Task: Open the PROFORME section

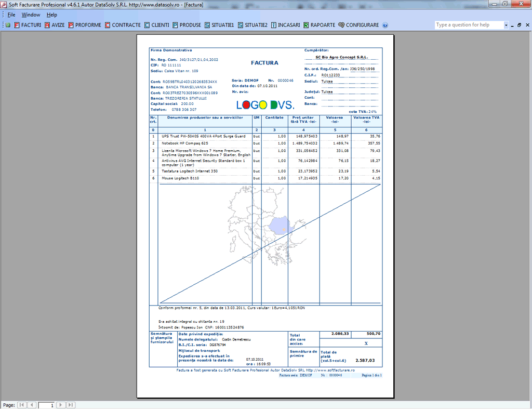Action: click(x=84, y=24)
